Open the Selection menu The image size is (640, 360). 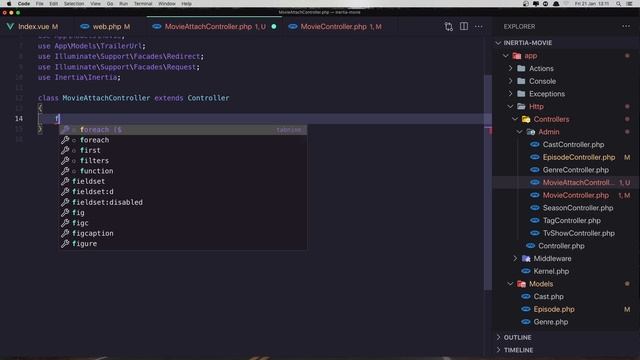(x=74, y=4)
